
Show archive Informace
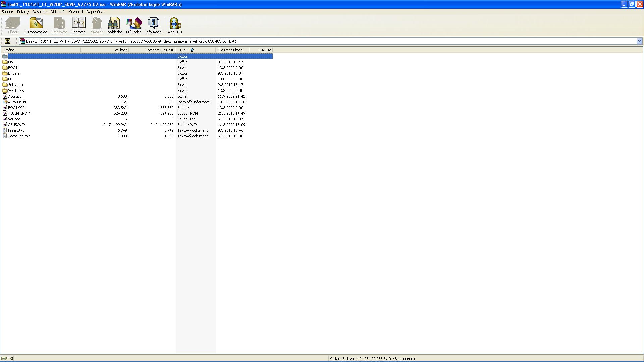(x=153, y=25)
